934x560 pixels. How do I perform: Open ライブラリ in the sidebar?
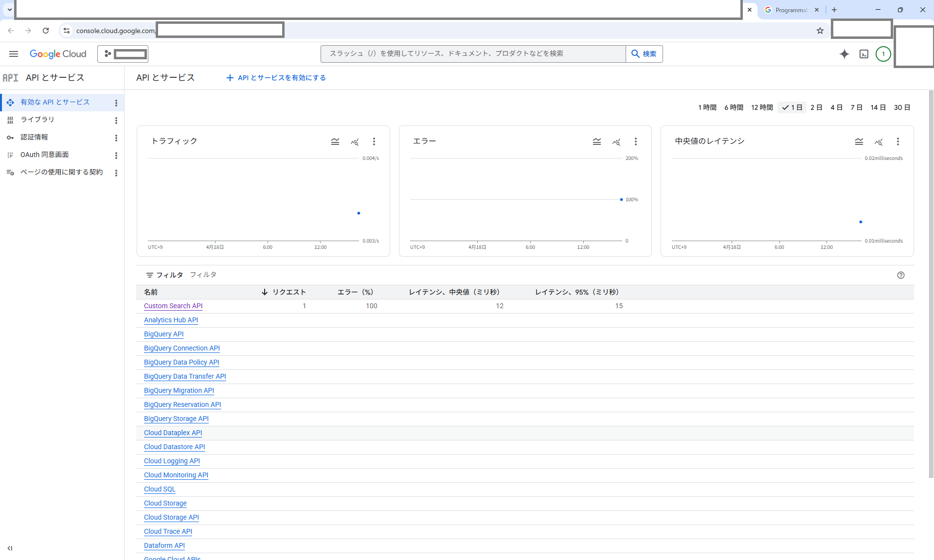[37, 120]
